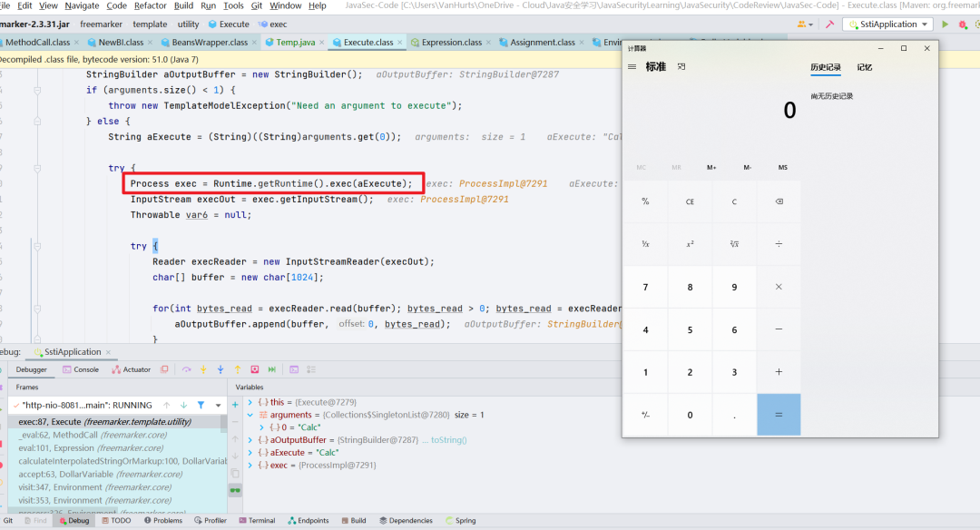Click the Build project hammer icon

point(830,25)
